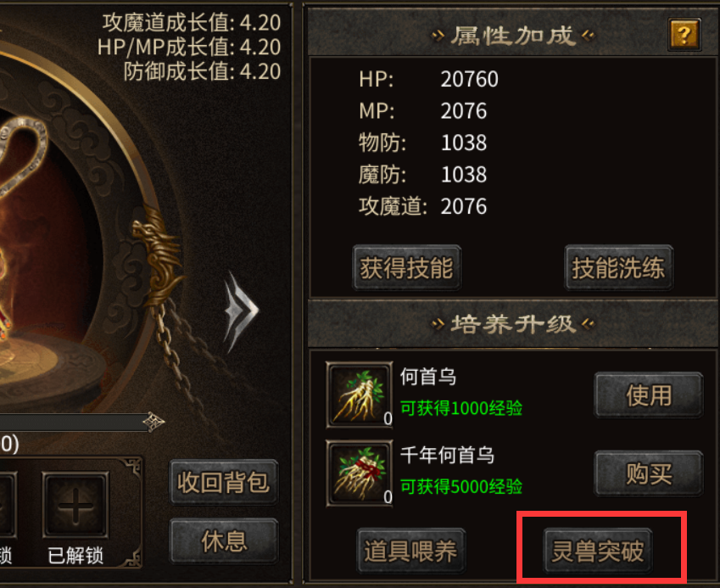The image size is (720, 588).
Task: Activate 灵兽突破 breakthrough button
Action: pos(598,551)
